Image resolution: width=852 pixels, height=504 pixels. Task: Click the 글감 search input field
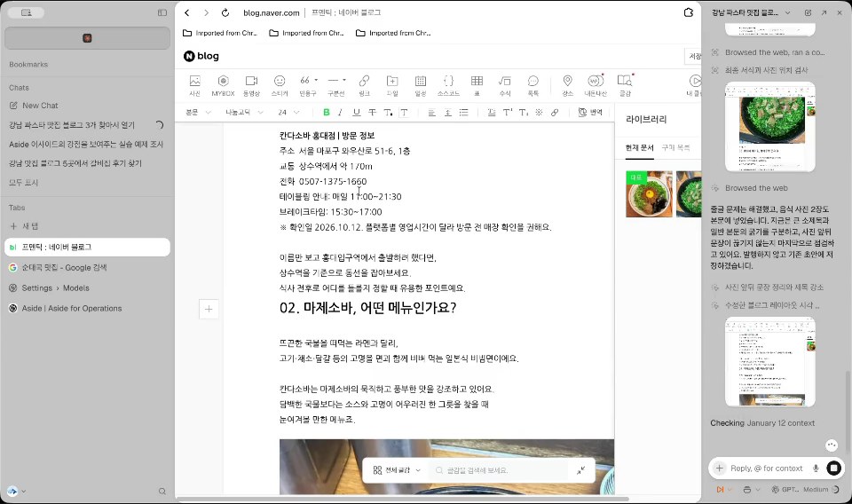pos(499,470)
